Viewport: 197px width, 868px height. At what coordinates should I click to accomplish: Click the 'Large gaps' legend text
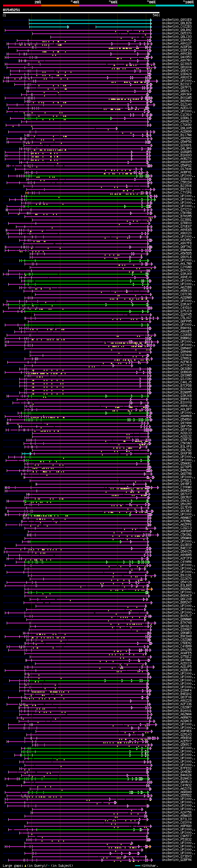[x=13, y=866]
